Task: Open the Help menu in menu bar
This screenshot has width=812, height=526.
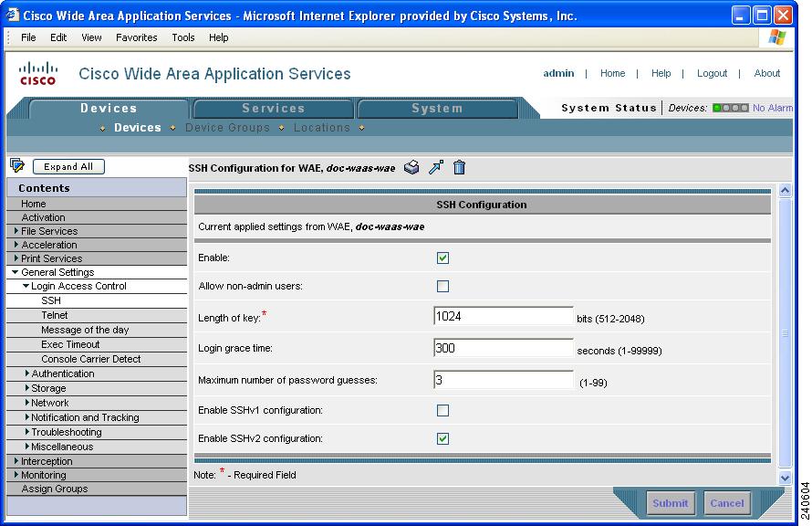Action: [219, 37]
